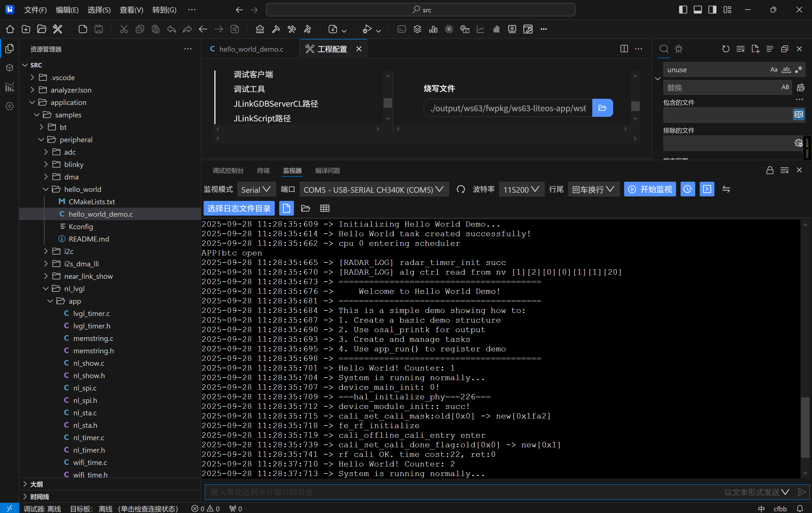
Task: Select the 调试工具 config item
Action: [249, 89]
